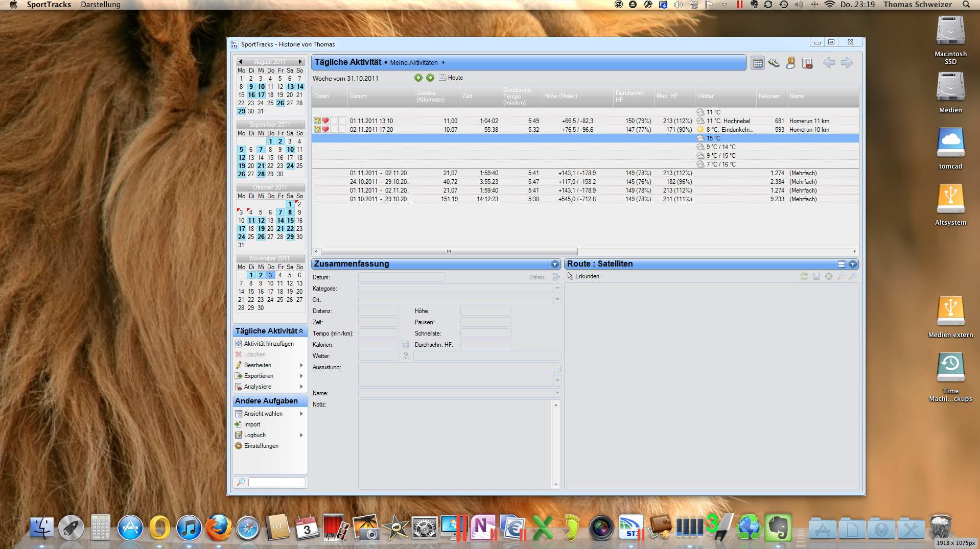Open the Kategorie dropdown
Screen dimensions: 980x549
click(557, 289)
